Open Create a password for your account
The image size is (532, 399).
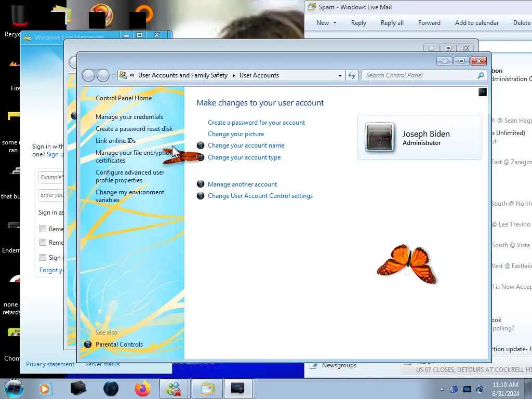coord(256,123)
